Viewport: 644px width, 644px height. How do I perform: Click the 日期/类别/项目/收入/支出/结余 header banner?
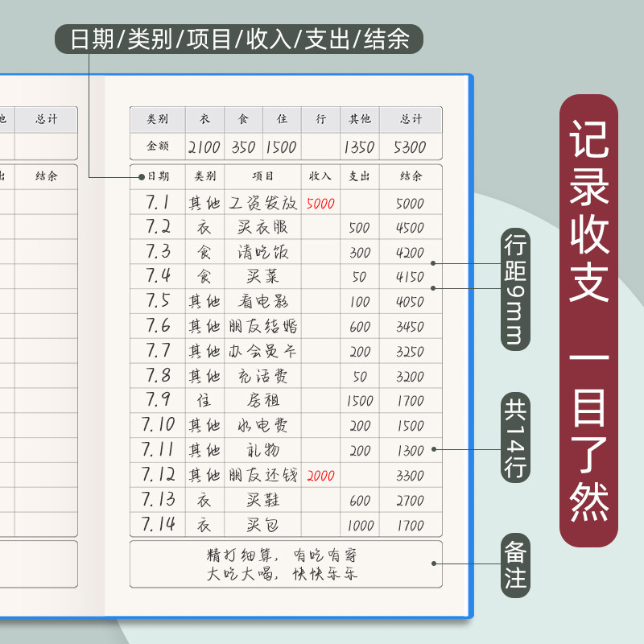click(239, 39)
